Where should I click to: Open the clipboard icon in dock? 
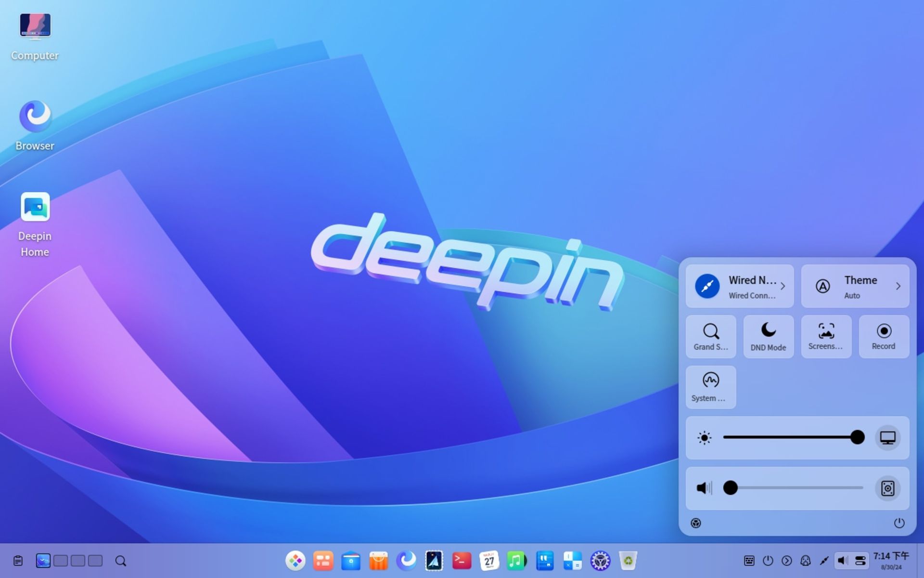tap(18, 561)
